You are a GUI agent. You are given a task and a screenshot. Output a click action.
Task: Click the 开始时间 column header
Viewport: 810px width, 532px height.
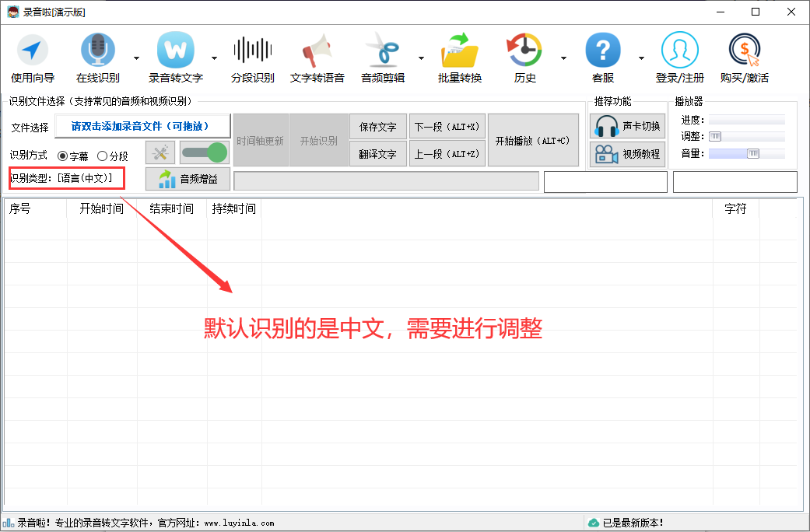click(102, 208)
